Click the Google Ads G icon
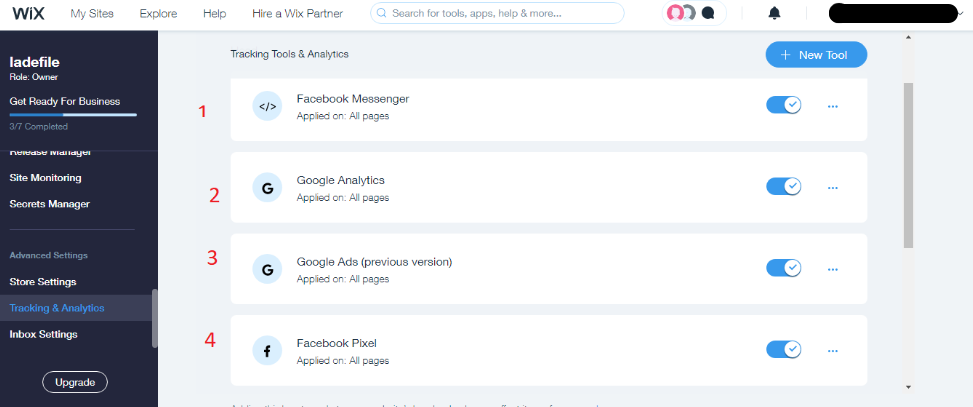 click(x=267, y=269)
